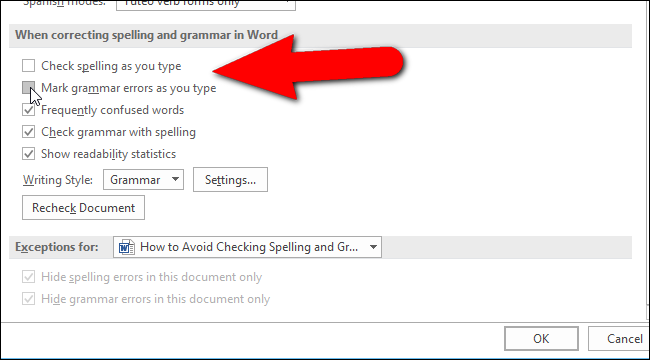Expand the Exceptions for document dropdown arrow
The height and width of the screenshot is (360, 650).
click(373, 247)
